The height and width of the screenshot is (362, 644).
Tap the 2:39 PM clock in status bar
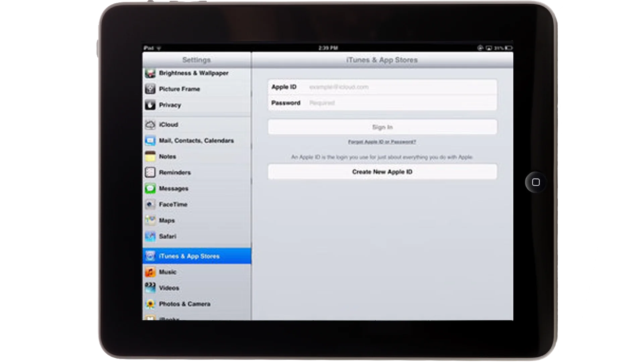pyautogui.click(x=328, y=48)
